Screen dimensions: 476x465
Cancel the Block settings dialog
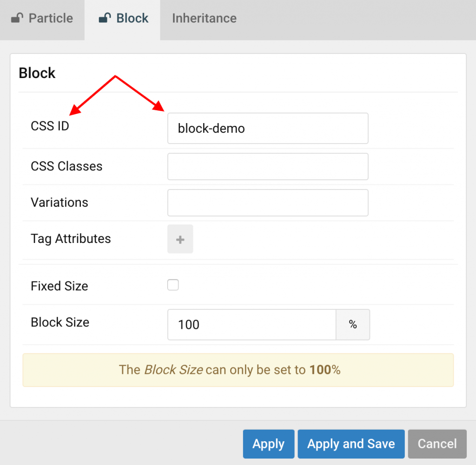click(x=437, y=444)
